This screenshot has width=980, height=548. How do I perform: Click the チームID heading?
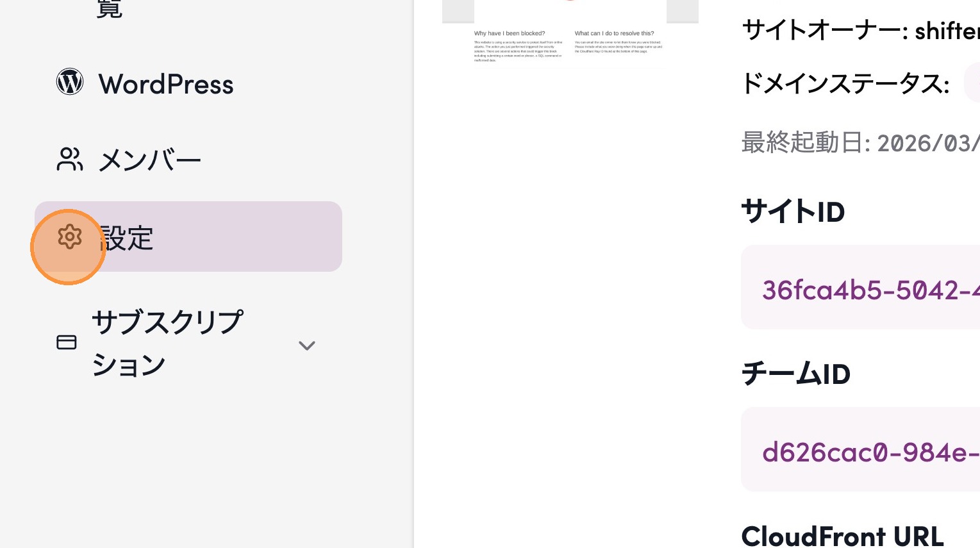pos(795,374)
